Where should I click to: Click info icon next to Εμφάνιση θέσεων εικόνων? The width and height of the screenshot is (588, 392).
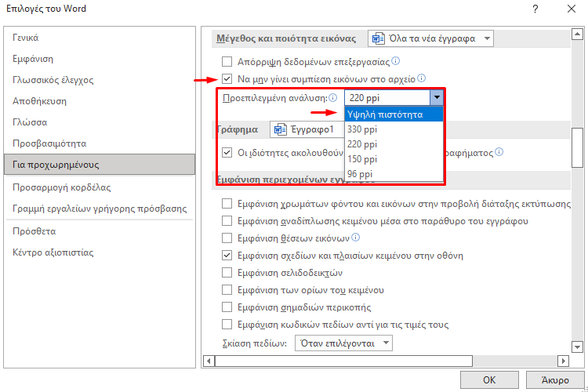coord(355,237)
